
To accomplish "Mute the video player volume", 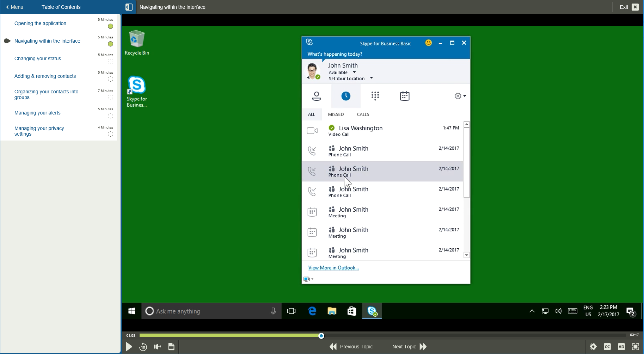I will click(x=157, y=347).
